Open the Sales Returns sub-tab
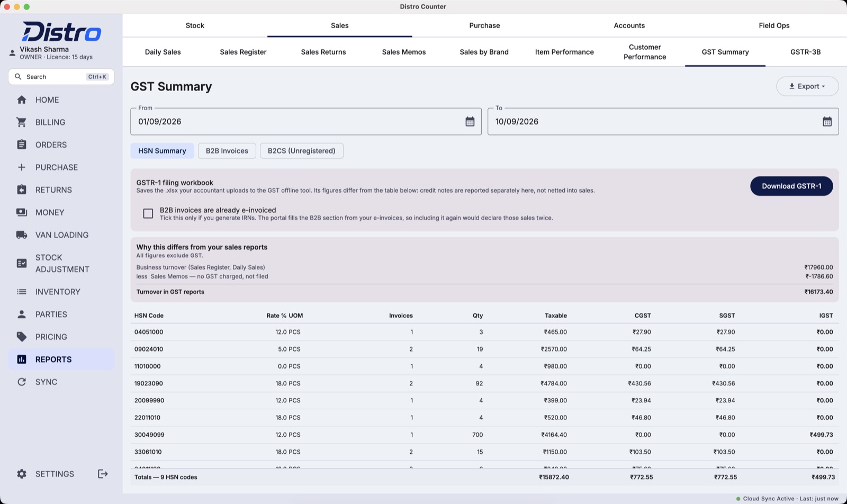847x504 pixels. pyautogui.click(x=323, y=52)
